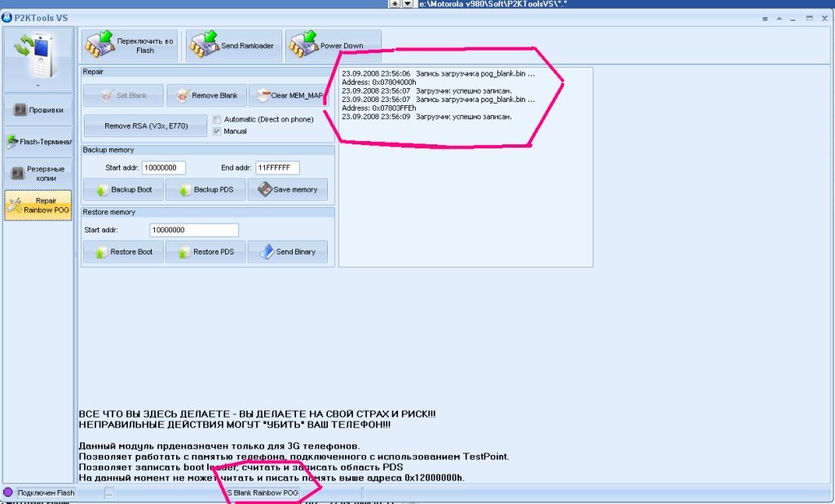Click the Save memory floppy icon
Image resolution: width=835 pixels, height=504 pixels.
[265, 189]
